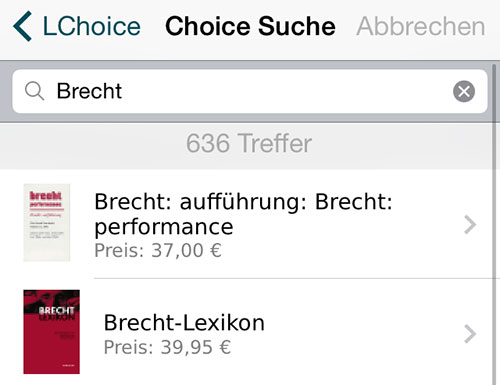Tap the price Preis: 37,00 €

coord(158,250)
